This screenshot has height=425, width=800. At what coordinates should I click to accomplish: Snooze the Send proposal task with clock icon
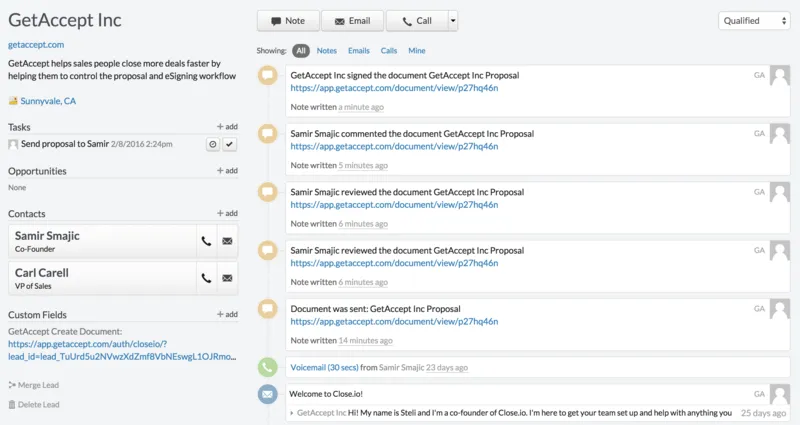tap(213, 144)
